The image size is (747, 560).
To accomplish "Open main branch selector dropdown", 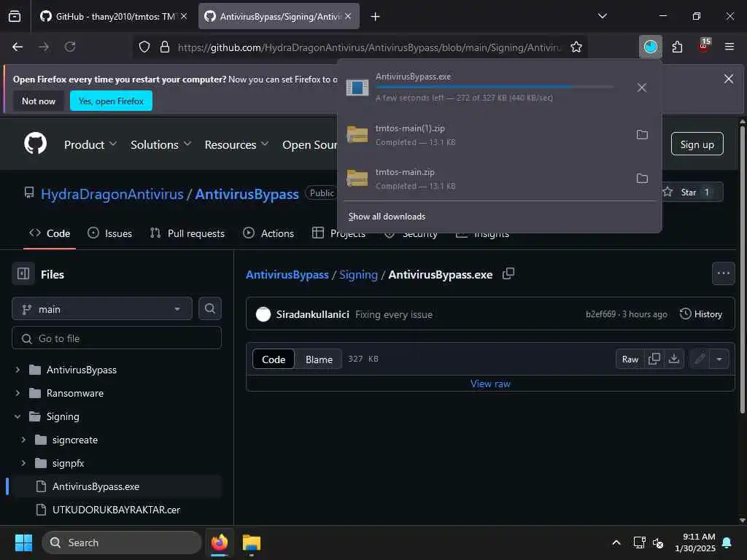I will tap(102, 309).
